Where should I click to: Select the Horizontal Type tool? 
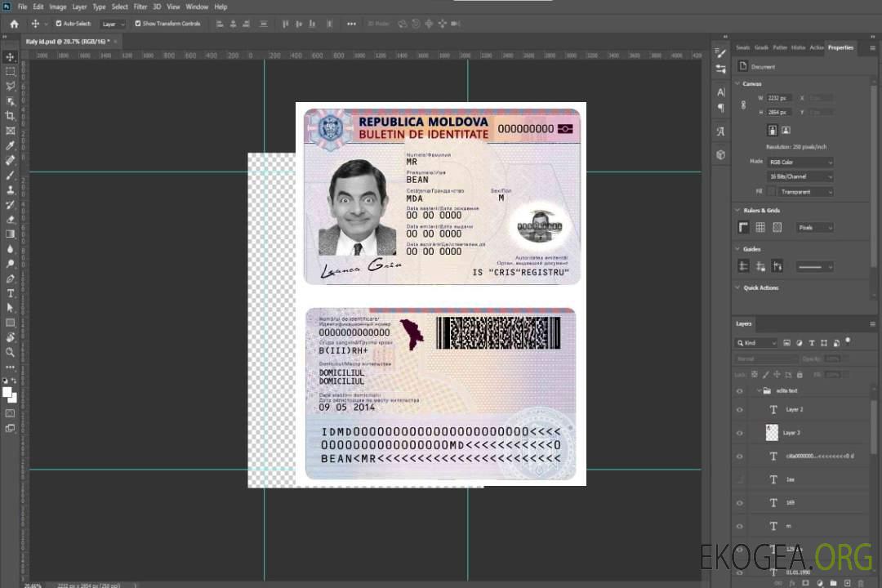(10, 293)
